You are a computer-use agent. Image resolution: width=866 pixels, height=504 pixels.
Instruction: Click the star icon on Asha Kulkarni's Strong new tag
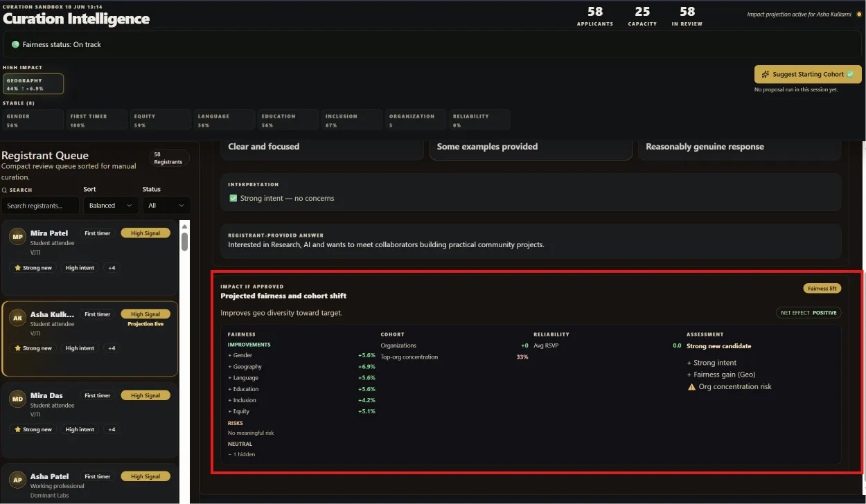tap(18, 348)
